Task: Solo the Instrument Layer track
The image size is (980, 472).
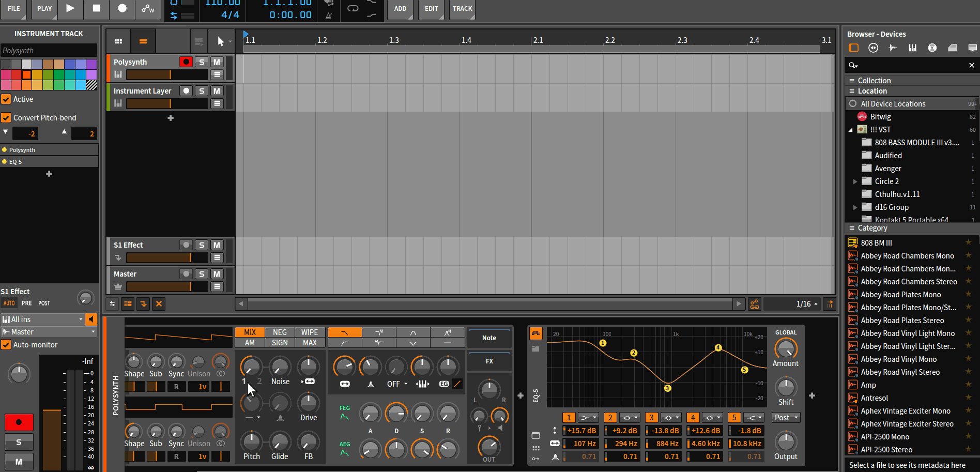Action: click(202, 91)
